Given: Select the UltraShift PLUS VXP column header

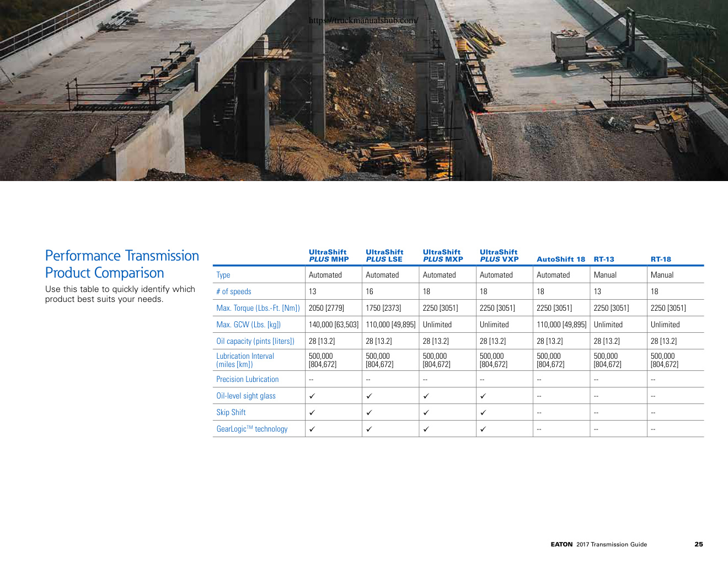Looking at the screenshot, I should point(499,256).
